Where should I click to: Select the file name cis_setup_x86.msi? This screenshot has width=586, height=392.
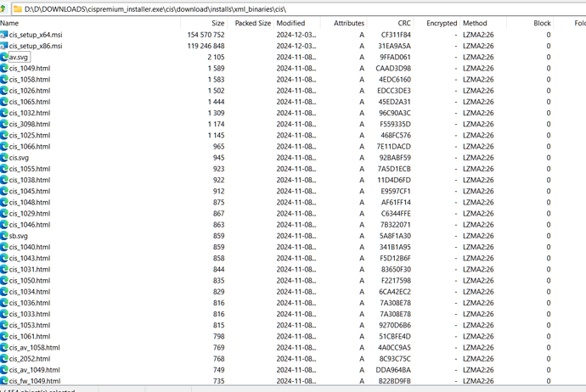coord(36,46)
